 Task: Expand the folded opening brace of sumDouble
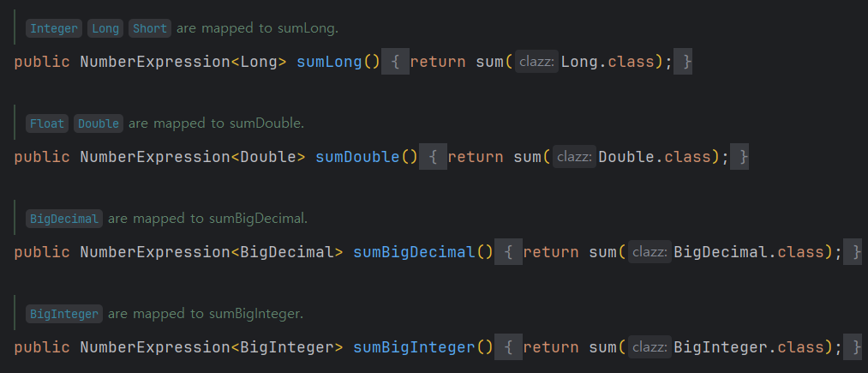click(433, 157)
